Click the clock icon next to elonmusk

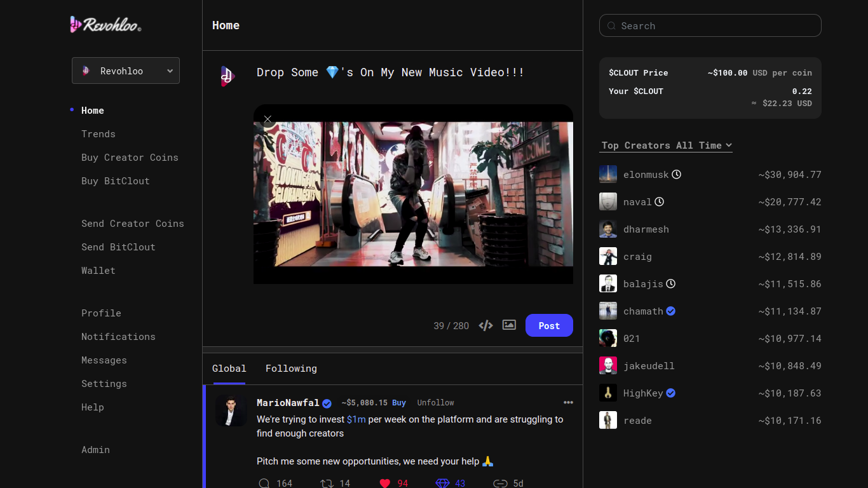pyautogui.click(x=676, y=174)
